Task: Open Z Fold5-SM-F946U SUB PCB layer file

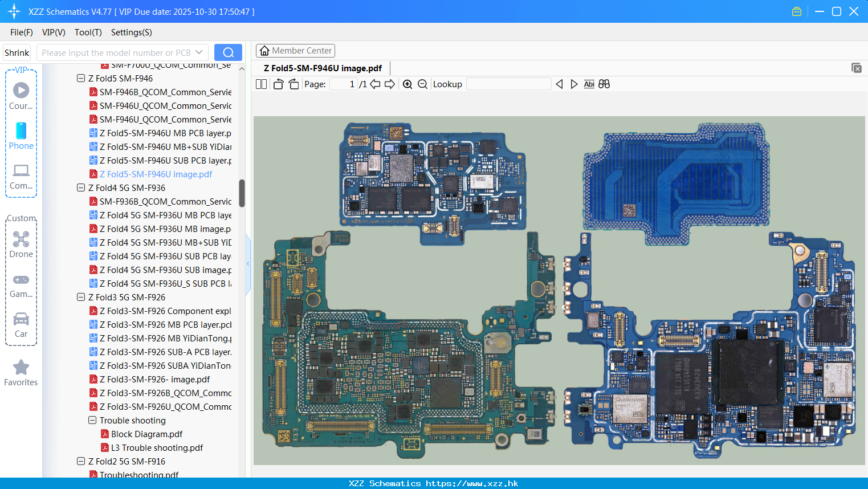Action: click(160, 160)
